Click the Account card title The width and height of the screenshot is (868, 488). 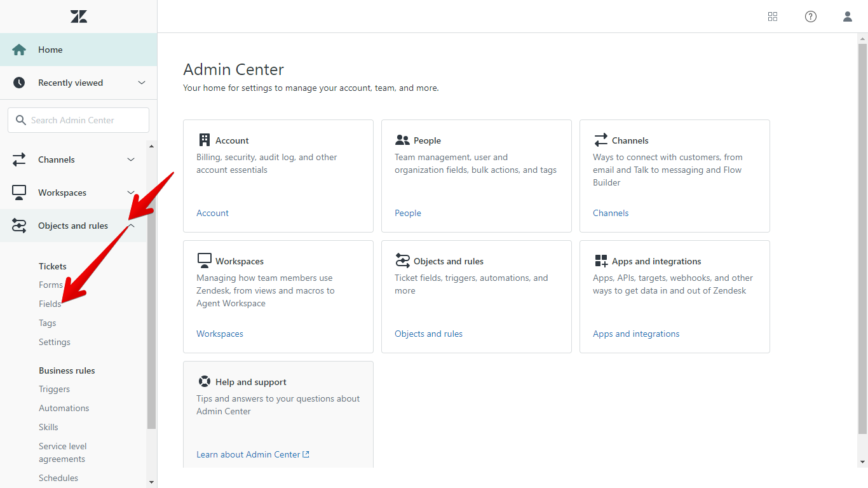click(x=232, y=140)
